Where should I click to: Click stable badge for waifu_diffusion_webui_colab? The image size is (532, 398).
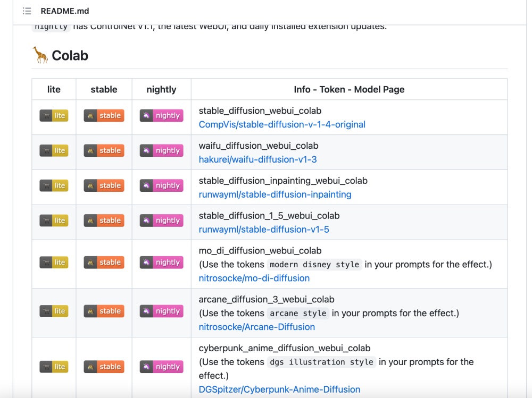(x=104, y=151)
